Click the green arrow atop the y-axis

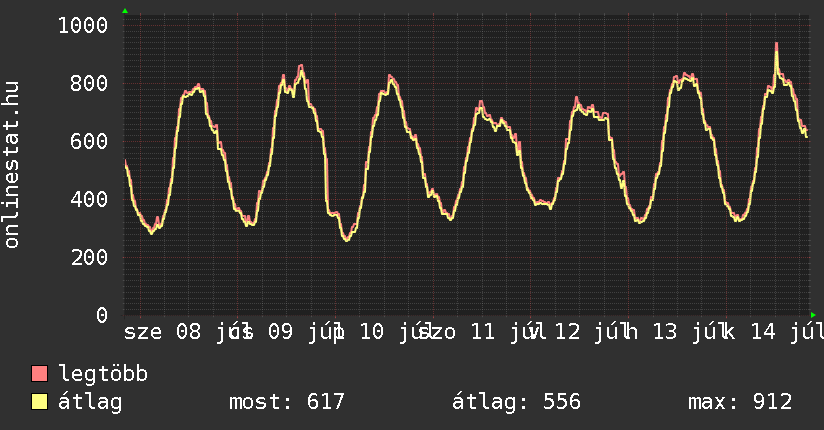coord(125,11)
